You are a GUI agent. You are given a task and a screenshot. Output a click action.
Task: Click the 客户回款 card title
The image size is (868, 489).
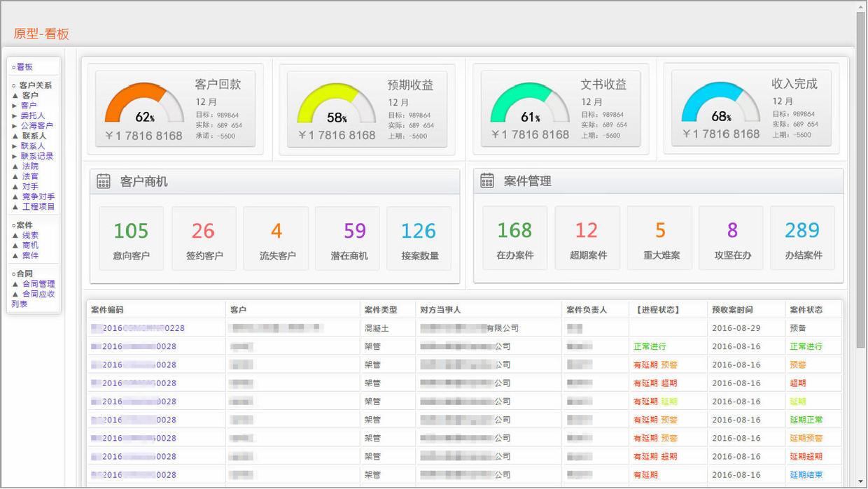pyautogui.click(x=218, y=85)
